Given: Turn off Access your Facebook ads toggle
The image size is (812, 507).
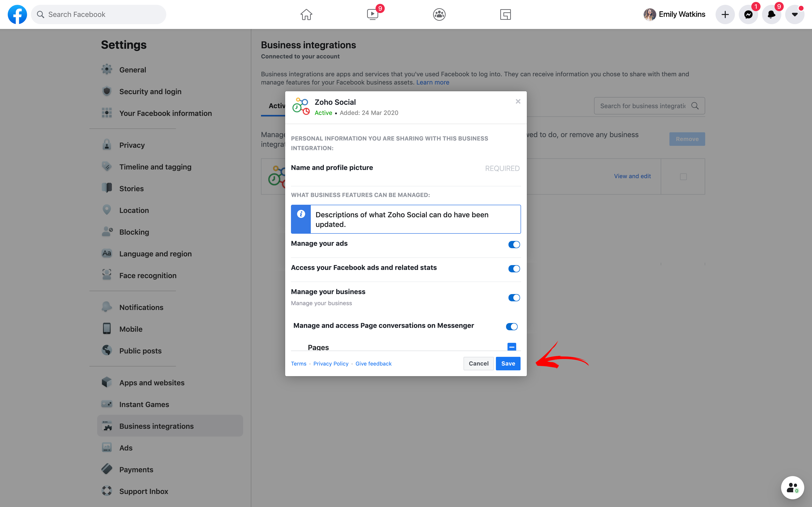Looking at the screenshot, I should (x=514, y=268).
